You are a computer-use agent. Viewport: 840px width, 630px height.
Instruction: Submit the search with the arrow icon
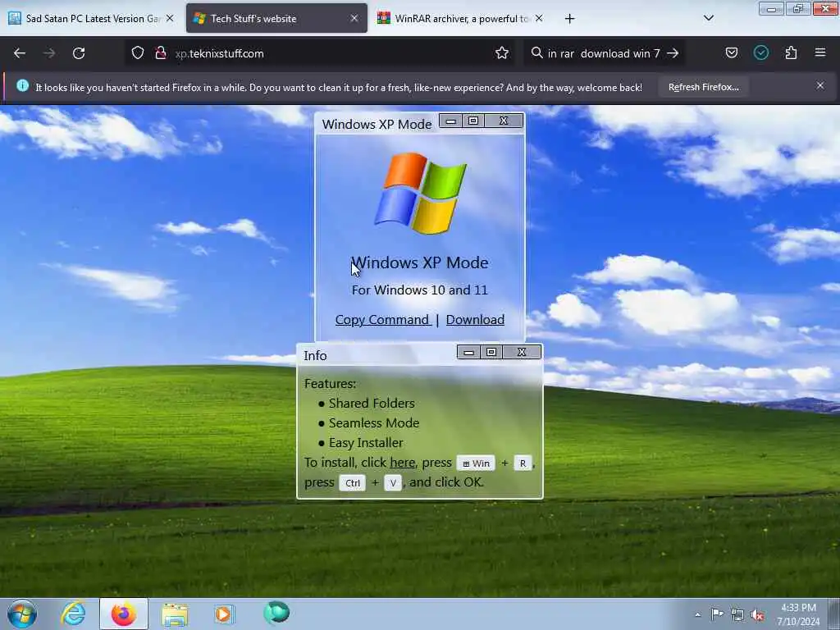point(673,53)
